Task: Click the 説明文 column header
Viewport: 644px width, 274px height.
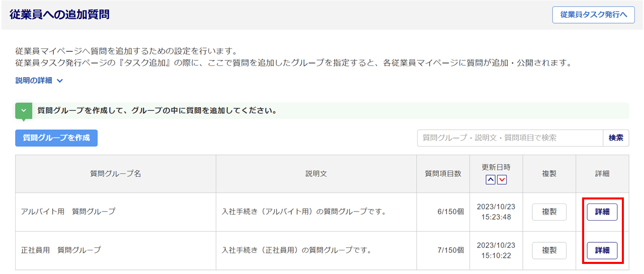Action: pyautogui.click(x=316, y=174)
